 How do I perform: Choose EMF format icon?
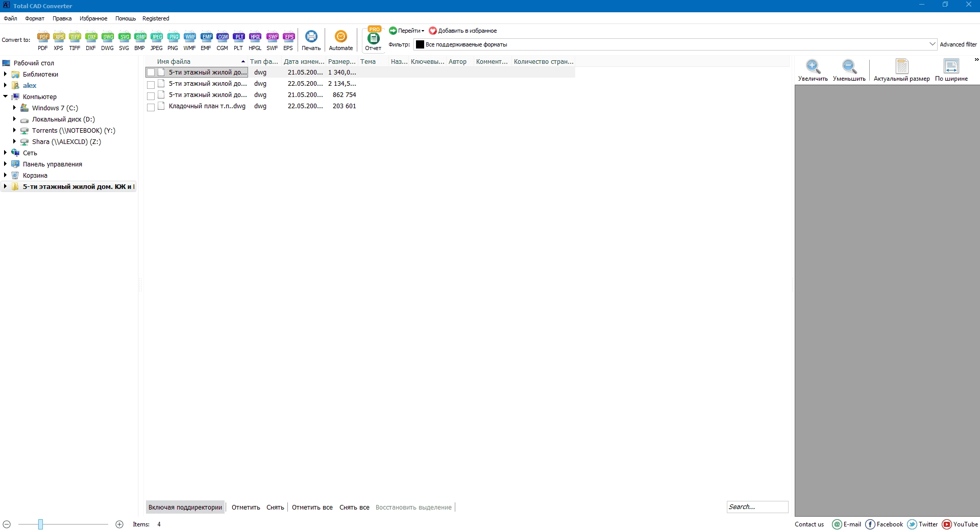point(206,41)
